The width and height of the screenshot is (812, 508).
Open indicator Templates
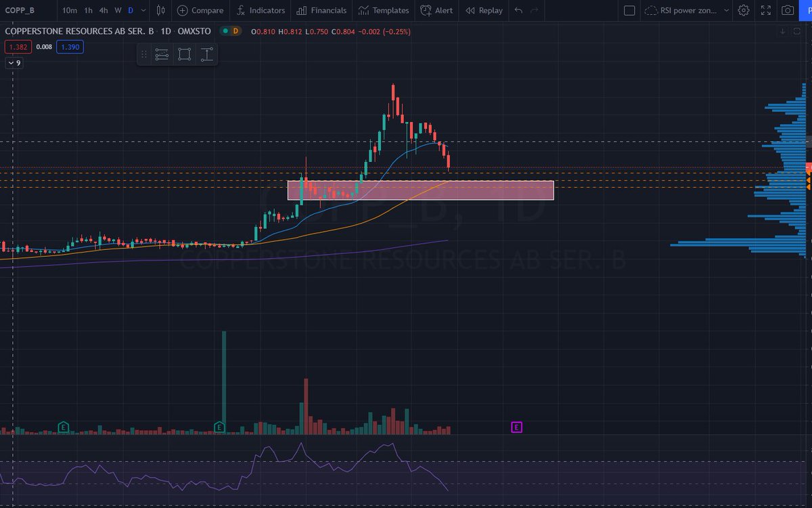(x=384, y=10)
